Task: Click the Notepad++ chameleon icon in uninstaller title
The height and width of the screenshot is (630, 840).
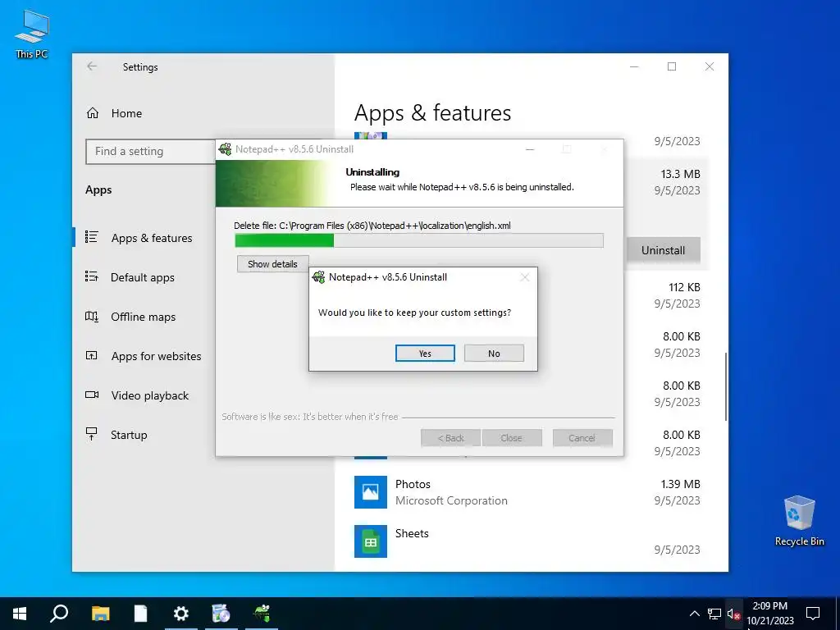Action: click(226, 149)
